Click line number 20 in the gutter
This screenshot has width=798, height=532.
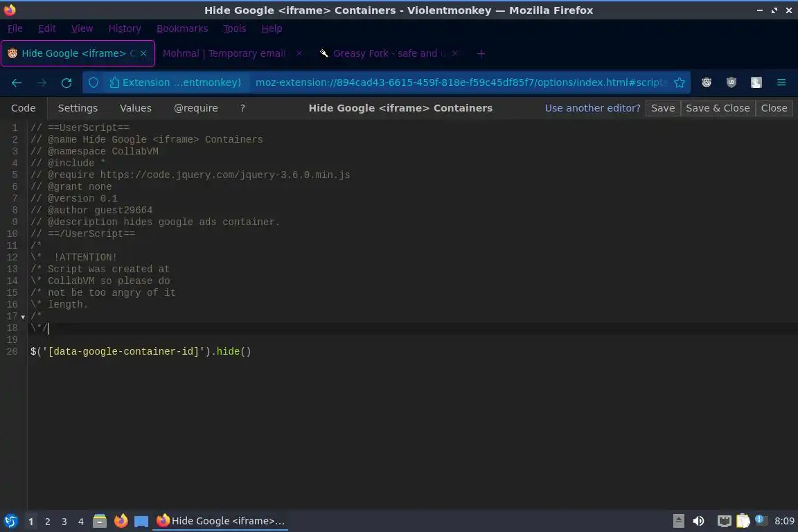pos(12,351)
